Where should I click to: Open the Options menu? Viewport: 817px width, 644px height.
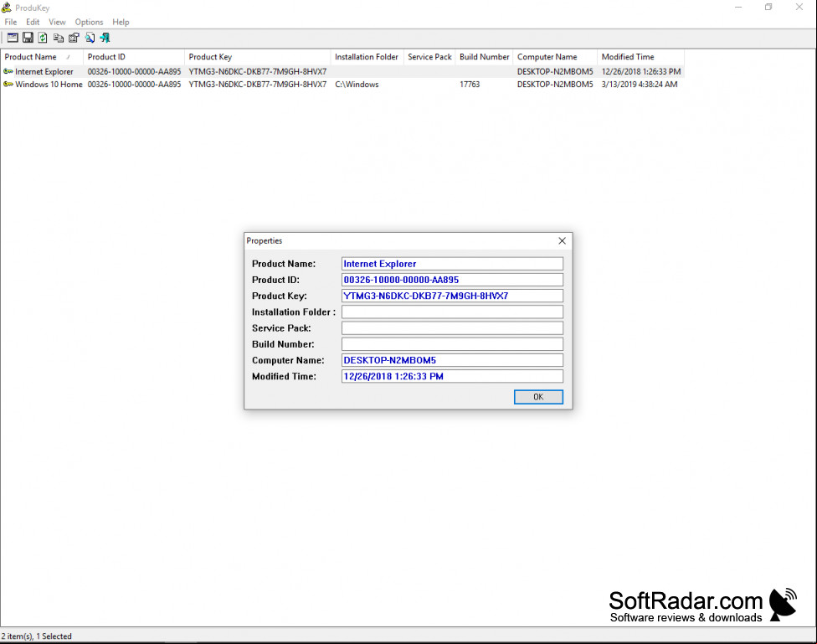point(89,22)
